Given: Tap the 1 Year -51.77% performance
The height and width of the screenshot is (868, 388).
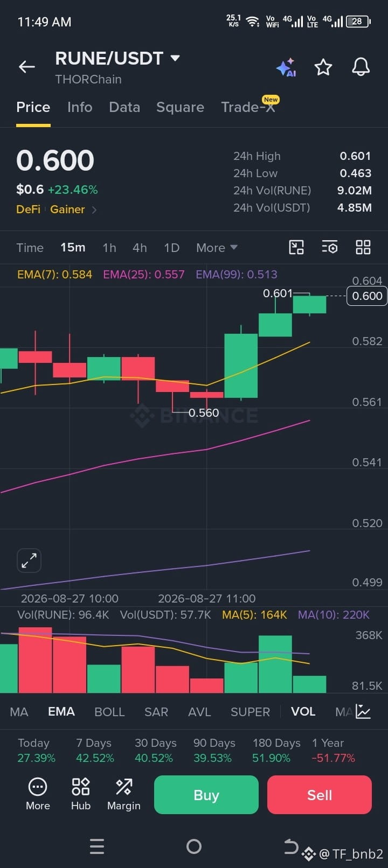Looking at the screenshot, I should [x=333, y=751].
